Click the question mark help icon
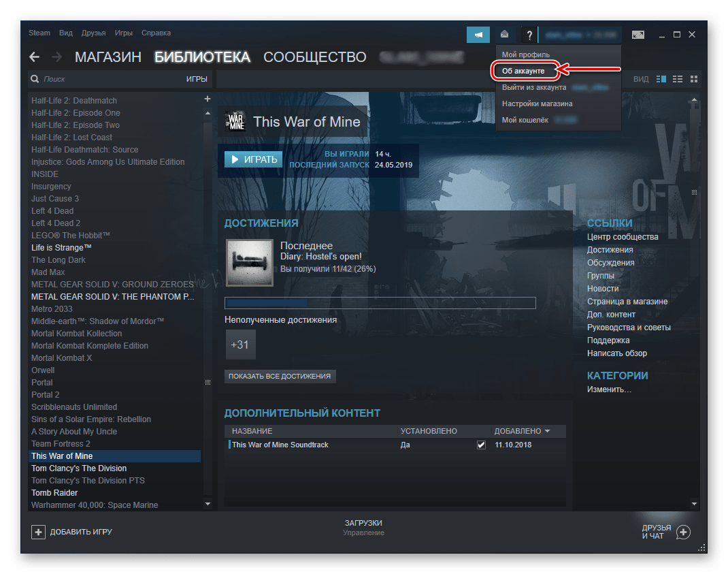Viewport: 728px width, 574px height. coord(529,35)
